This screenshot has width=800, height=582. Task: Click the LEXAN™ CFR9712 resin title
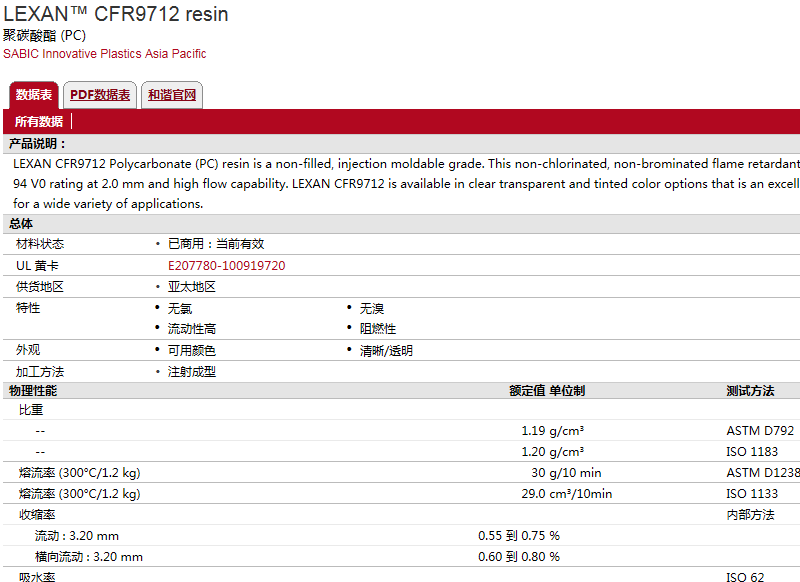point(116,14)
